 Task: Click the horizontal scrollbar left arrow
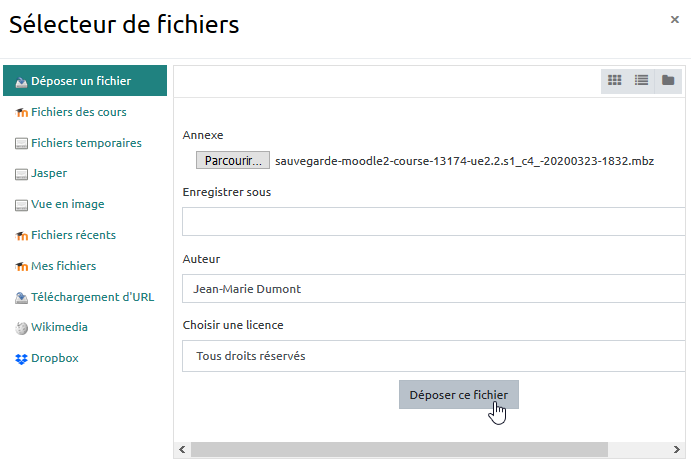181,450
